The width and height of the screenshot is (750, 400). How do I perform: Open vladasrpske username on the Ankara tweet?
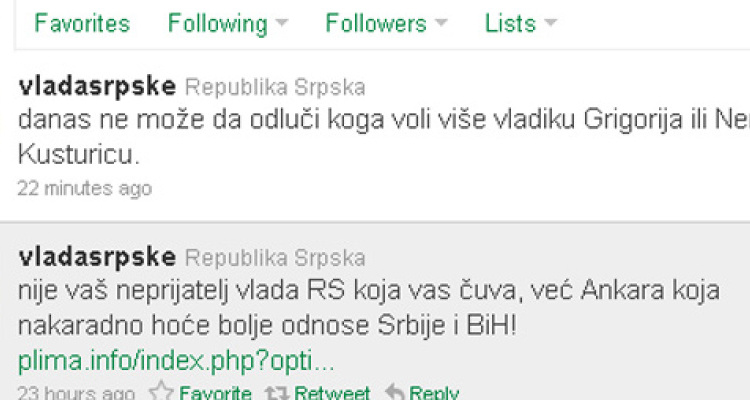(97, 257)
